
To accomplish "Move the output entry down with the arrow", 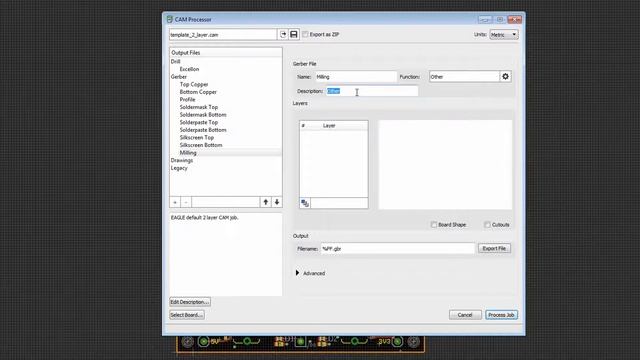I will [277, 202].
